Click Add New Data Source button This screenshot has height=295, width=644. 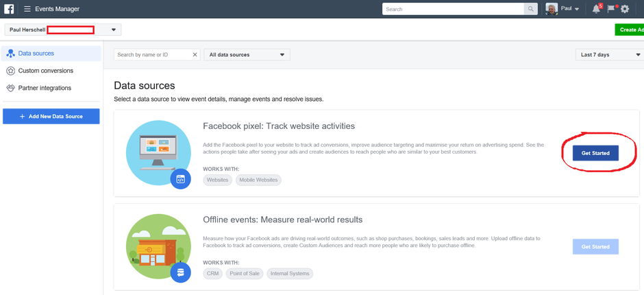tap(51, 117)
